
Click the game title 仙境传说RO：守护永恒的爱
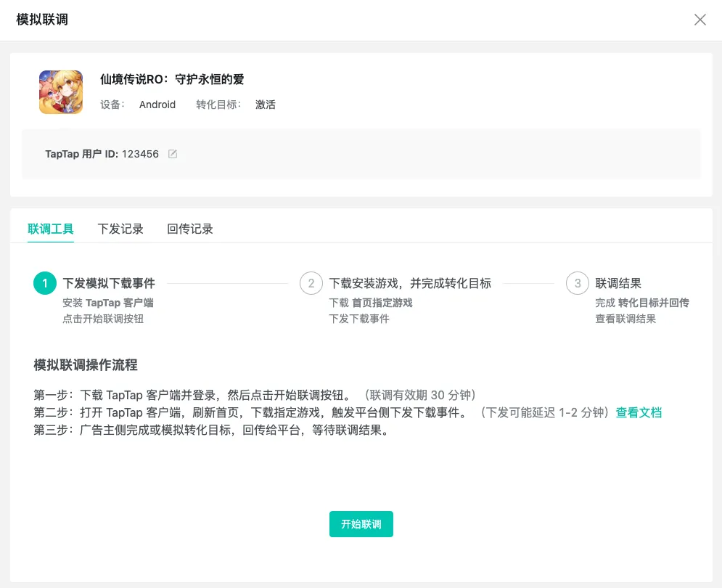click(172, 79)
